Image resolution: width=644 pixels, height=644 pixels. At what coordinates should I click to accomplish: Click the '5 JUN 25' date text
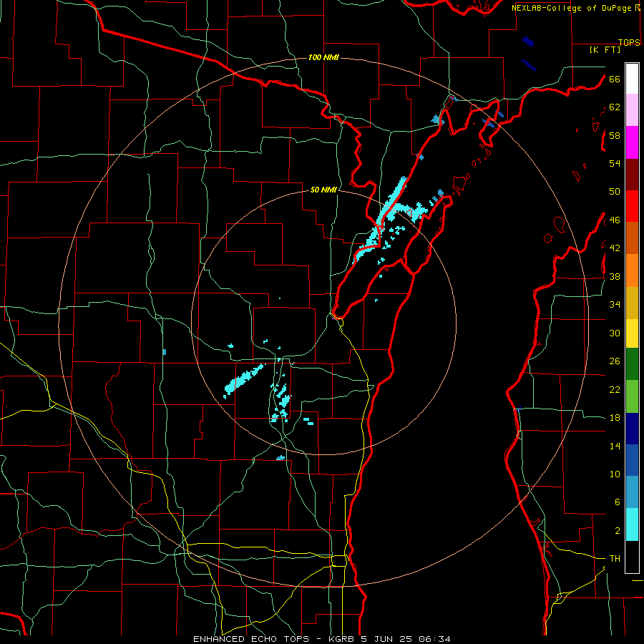point(388,639)
